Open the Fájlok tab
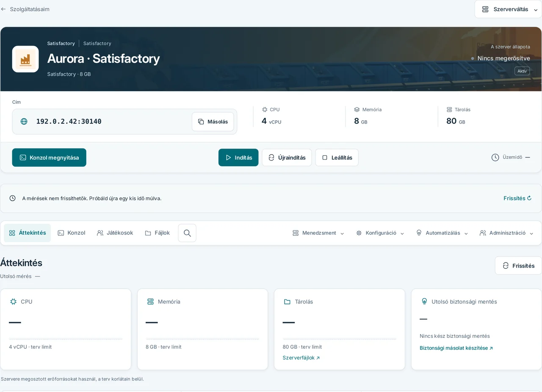 (x=158, y=233)
